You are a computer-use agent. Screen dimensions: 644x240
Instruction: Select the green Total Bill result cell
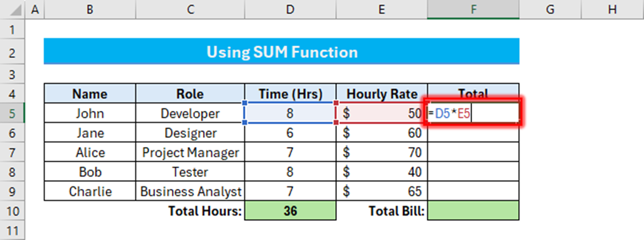pos(473,211)
